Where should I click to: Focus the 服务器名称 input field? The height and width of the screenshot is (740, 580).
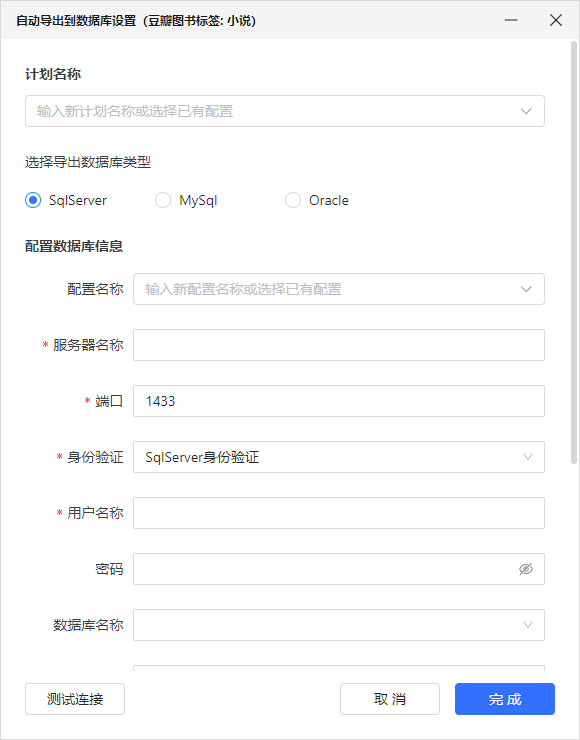point(339,345)
